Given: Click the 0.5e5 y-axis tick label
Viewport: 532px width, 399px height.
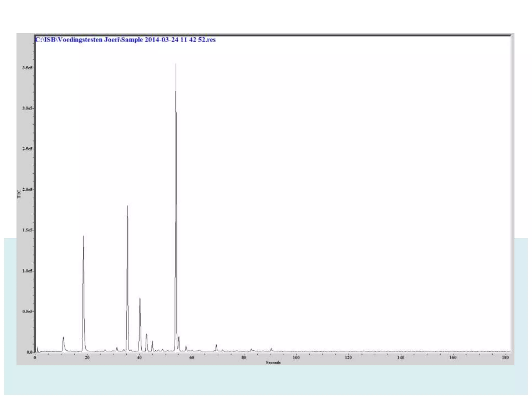Looking at the screenshot, I should [x=27, y=311].
